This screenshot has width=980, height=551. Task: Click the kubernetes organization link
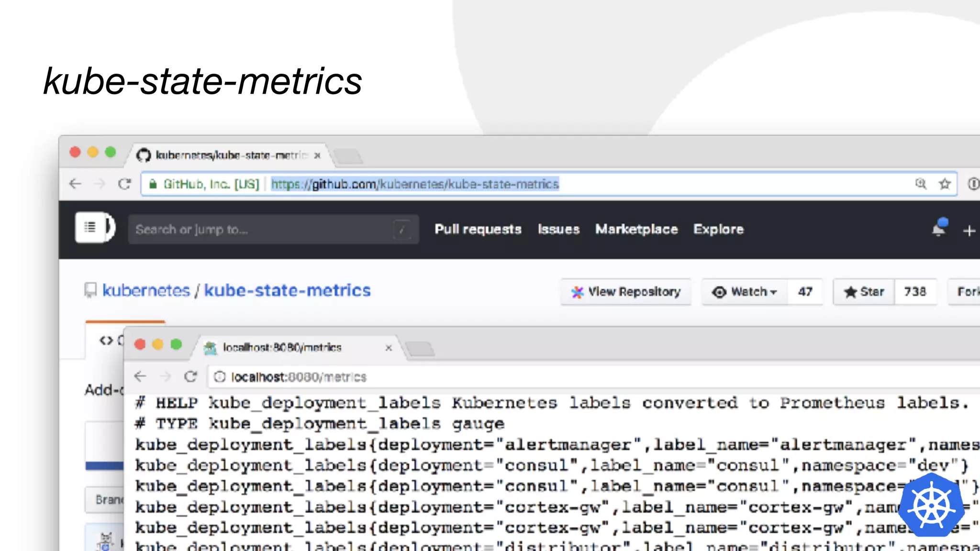146,290
